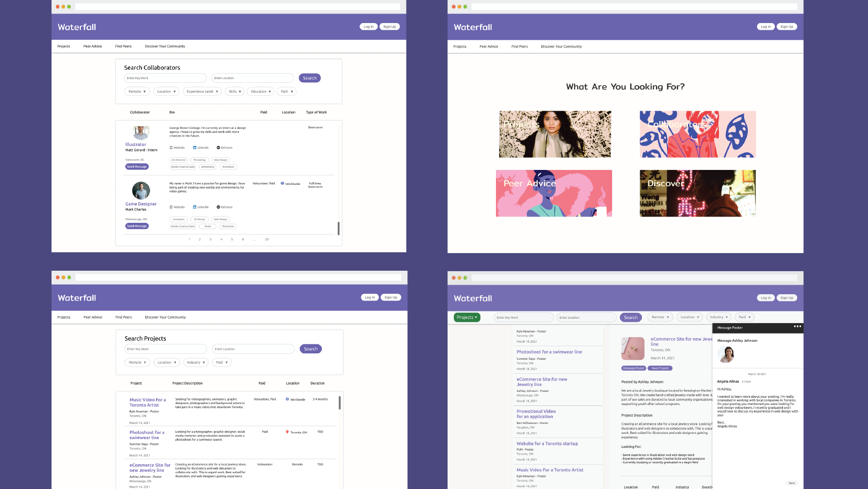The image size is (868, 489).
Task: Click Search button in Search Projects window
Action: point(311,349)
